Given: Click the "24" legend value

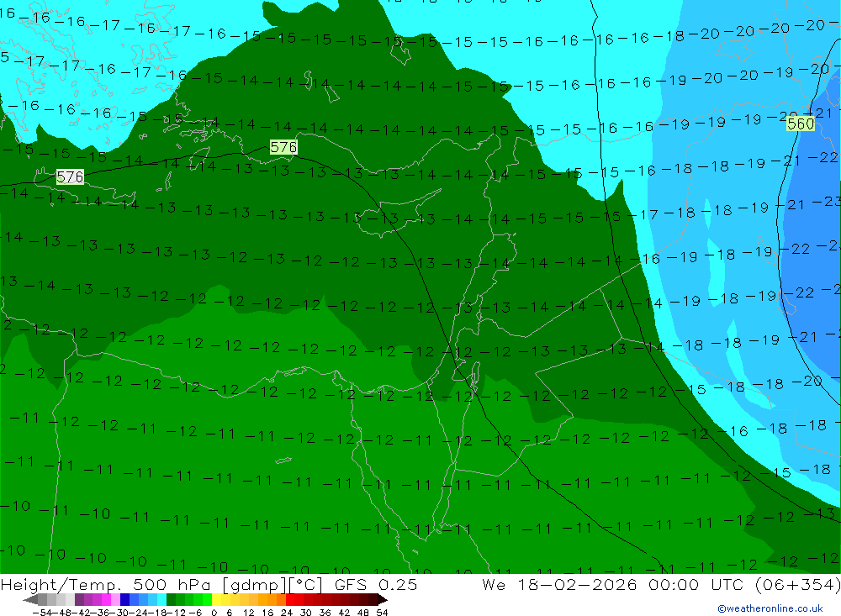Looking at the screenshot, I should 287,613.
